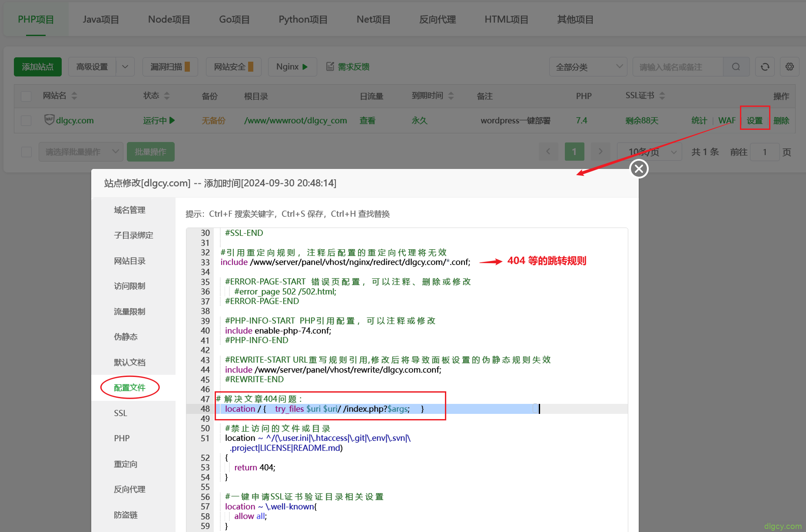Screen dimensions: 806x532
Task: Click the 统计 action link
Action: (699, 120)
